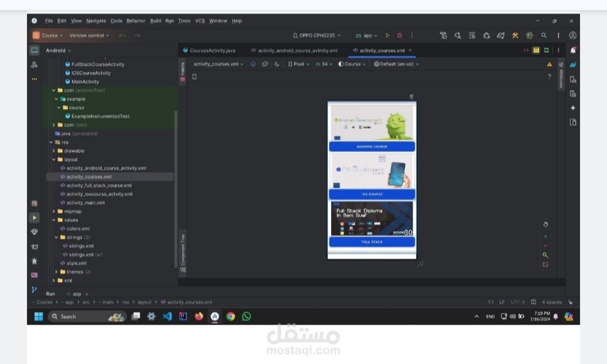Image resolution: width=607 pixels, height=364 pixels.
Task: Toggle night mode in design toolbar
Action: (277, 64)
